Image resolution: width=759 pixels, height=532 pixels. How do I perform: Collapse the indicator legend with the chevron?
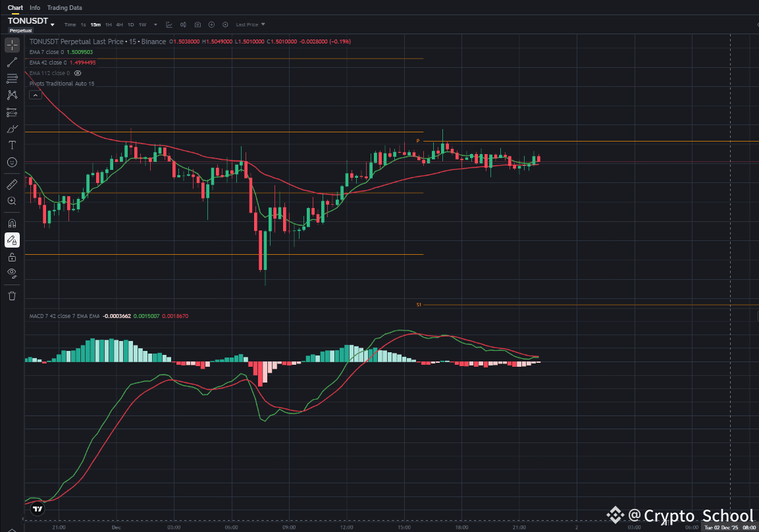coord(35,94)
